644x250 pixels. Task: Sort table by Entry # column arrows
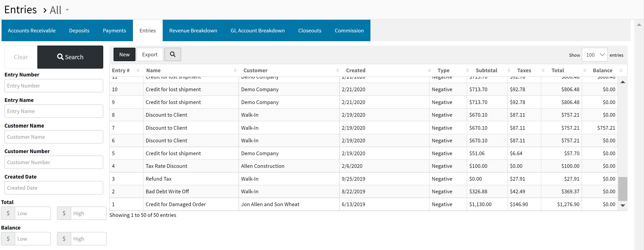pos(138,70)
